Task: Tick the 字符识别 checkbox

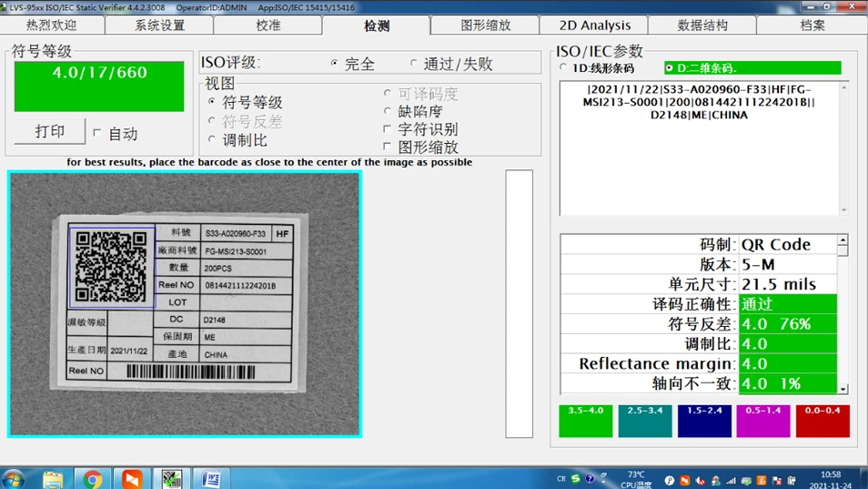Action: (x=388, y=129)
